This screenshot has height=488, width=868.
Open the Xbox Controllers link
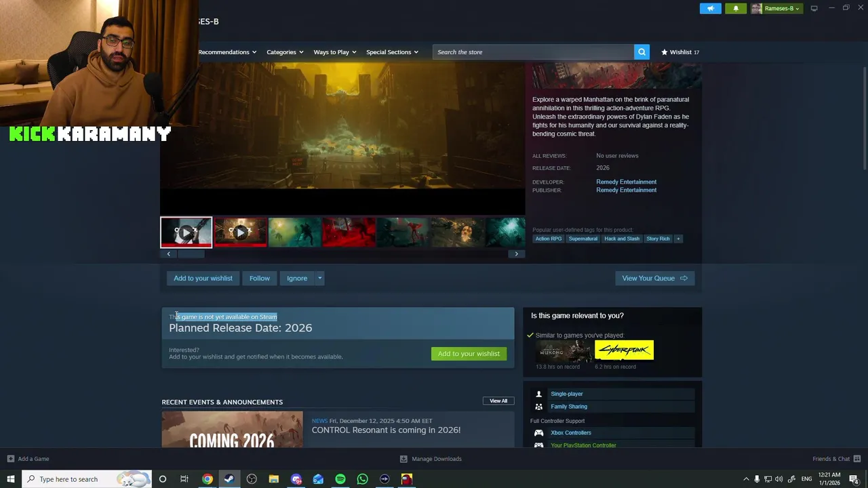click(x=571, y=432)
